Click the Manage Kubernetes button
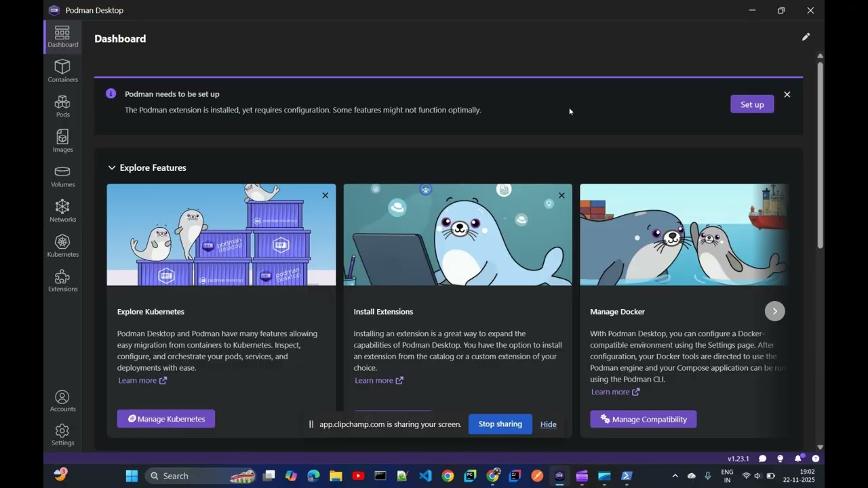Image resolution: width=868 pixels, height=488 pixels. 166,419
